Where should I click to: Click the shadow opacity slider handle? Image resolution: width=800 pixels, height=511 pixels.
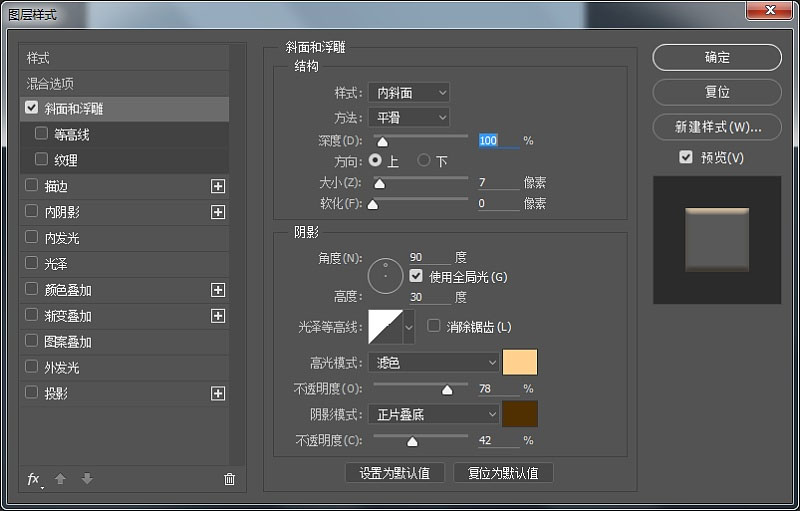[x=412, y=442]
